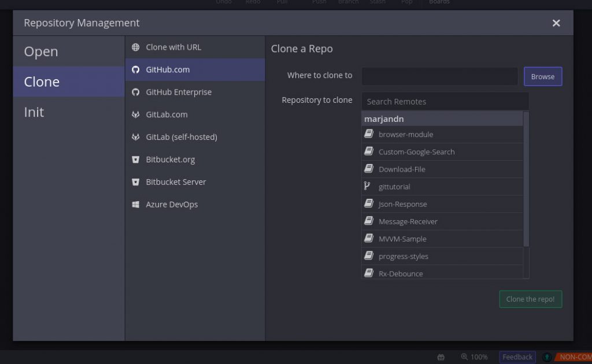Screen dimensions: 592x364
Task: Click the Search Remotes field
Action: [445, 101]
